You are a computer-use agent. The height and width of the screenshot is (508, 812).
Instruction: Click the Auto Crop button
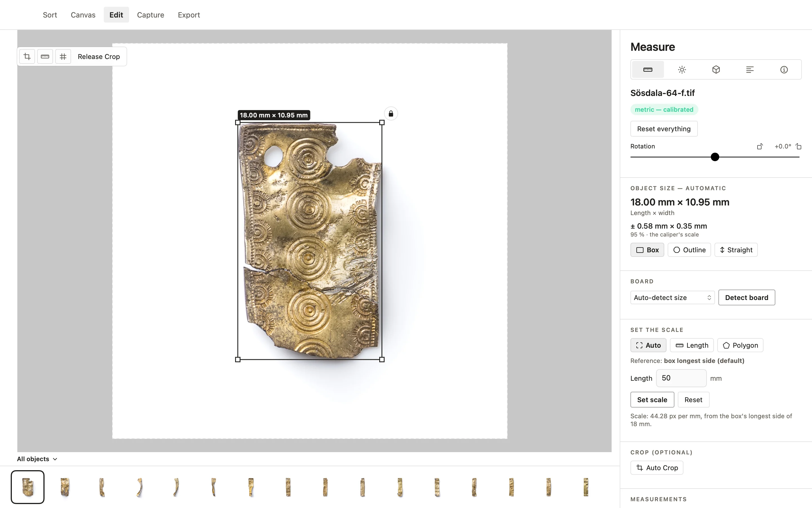coord(657,468)
